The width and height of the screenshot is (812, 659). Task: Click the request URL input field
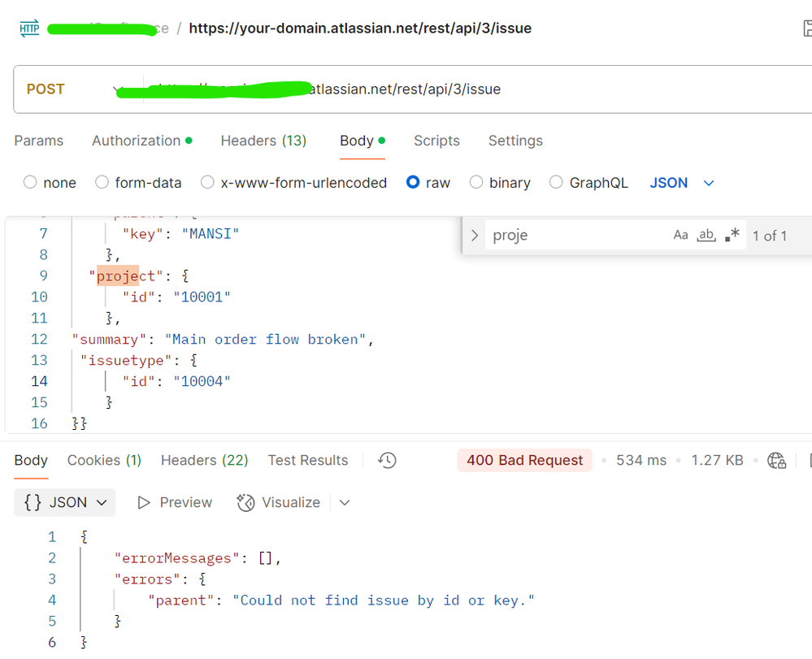pyautogui.click(x=476, y=89)
